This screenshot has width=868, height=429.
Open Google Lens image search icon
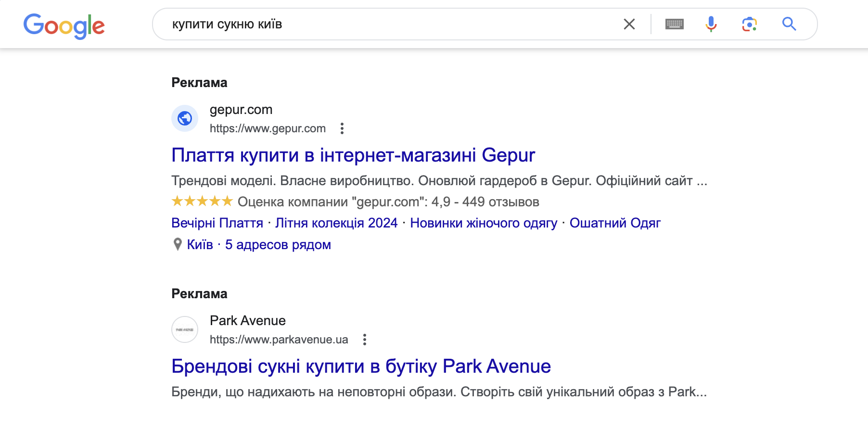750,24
